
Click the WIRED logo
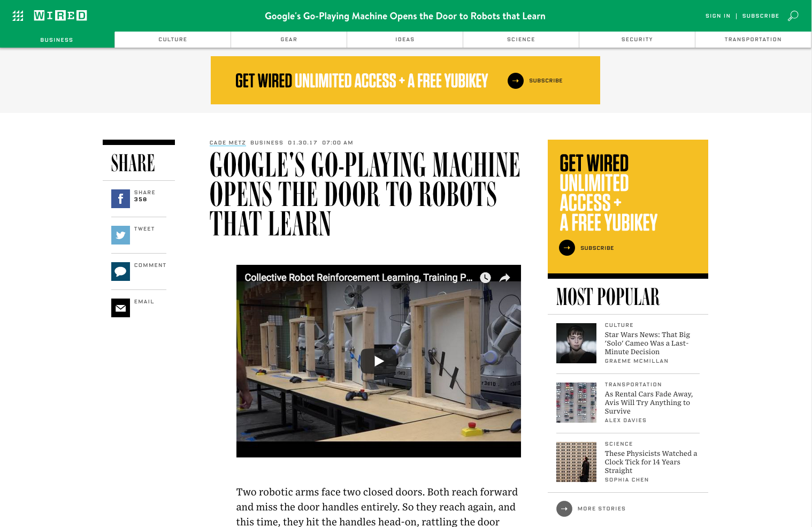pyautogui.click(x=60, y=16)
